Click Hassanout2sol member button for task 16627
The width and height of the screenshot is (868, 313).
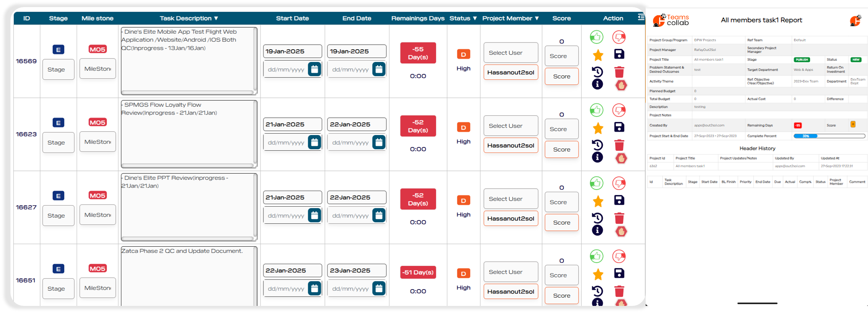click(510, 219)
